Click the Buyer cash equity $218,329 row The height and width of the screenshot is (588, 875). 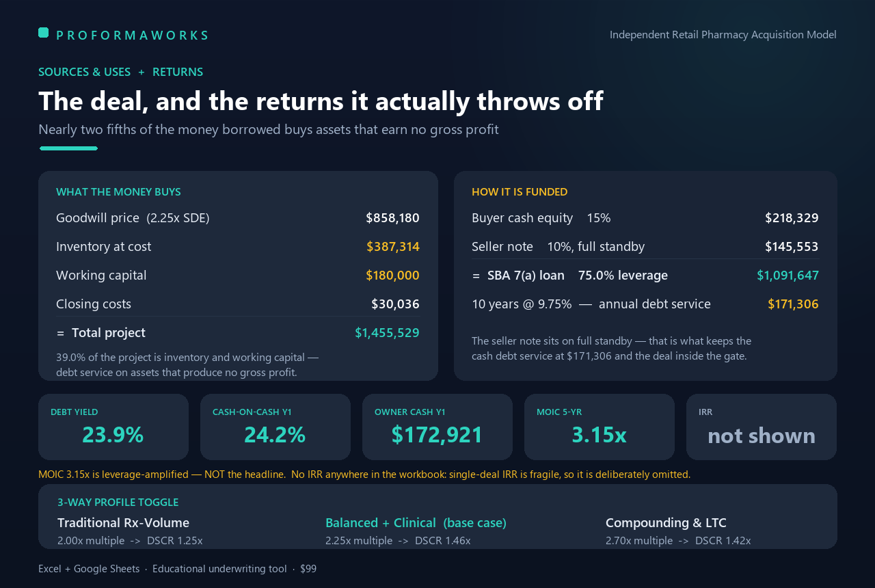pyautogui.click(x=645, y=218)
